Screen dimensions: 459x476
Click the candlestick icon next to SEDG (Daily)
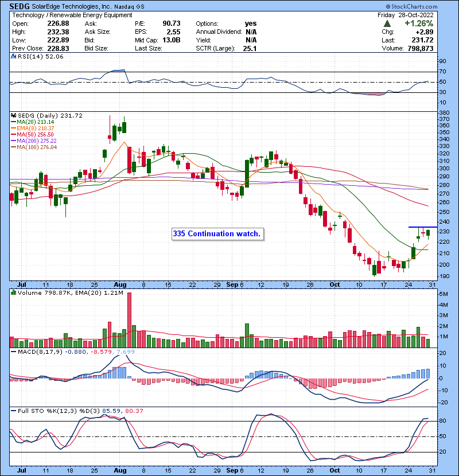coord(14,116)
